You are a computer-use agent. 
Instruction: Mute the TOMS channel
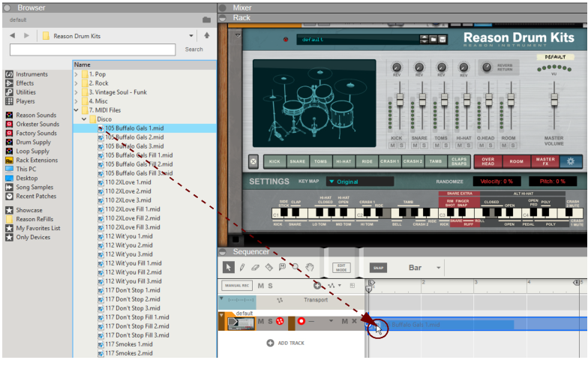click(436, 145)
